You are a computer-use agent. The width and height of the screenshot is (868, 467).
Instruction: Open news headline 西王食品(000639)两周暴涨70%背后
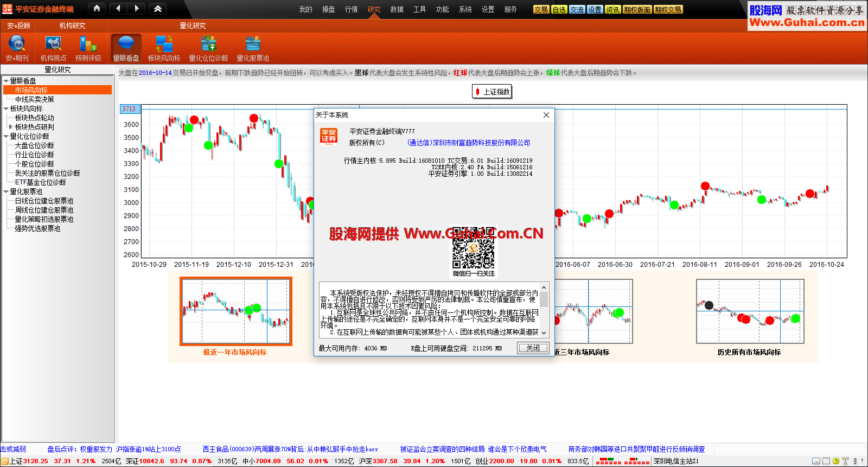290,449
